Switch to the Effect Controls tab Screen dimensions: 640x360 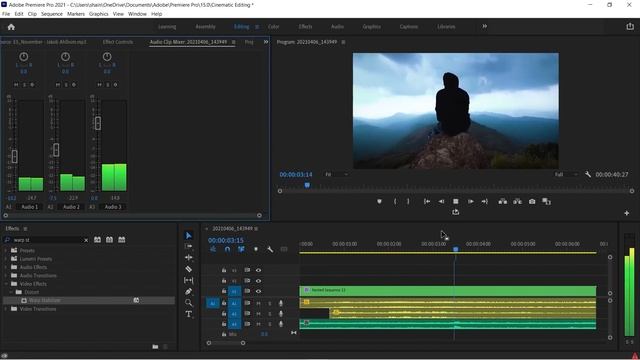point(118,42)
